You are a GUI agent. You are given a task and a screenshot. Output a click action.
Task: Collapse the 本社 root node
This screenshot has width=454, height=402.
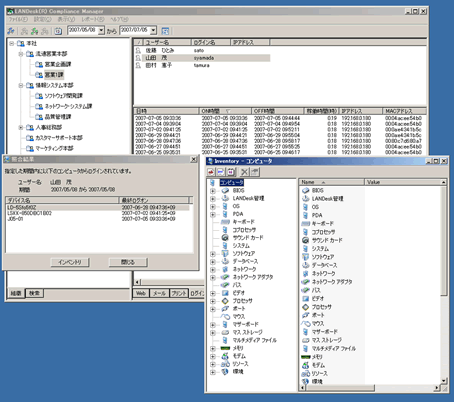point(12,43)
